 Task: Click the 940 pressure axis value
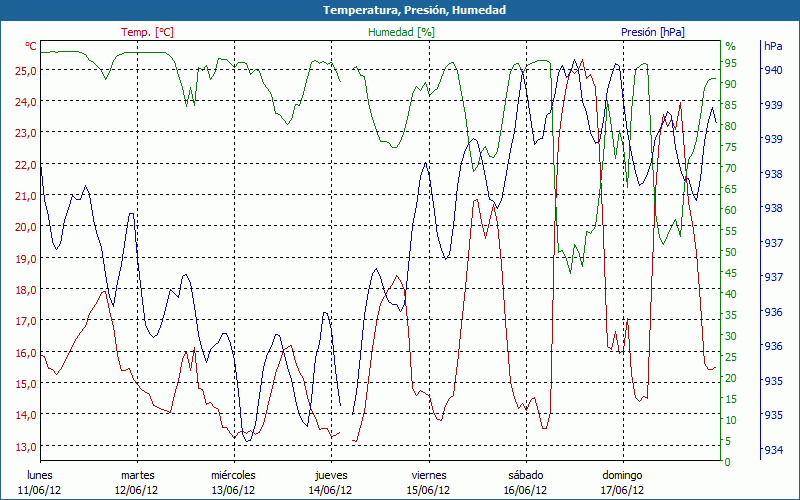[x=773, y=70]
